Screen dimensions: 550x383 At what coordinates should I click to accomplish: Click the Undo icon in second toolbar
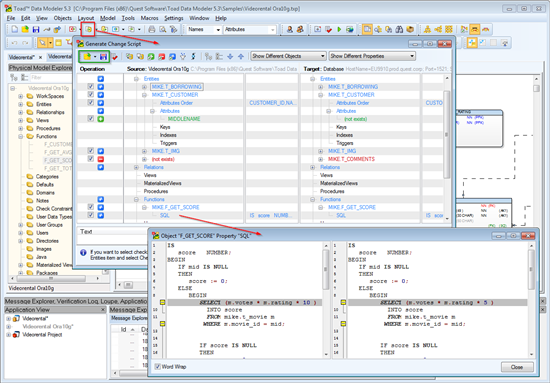tap(14, 43)
